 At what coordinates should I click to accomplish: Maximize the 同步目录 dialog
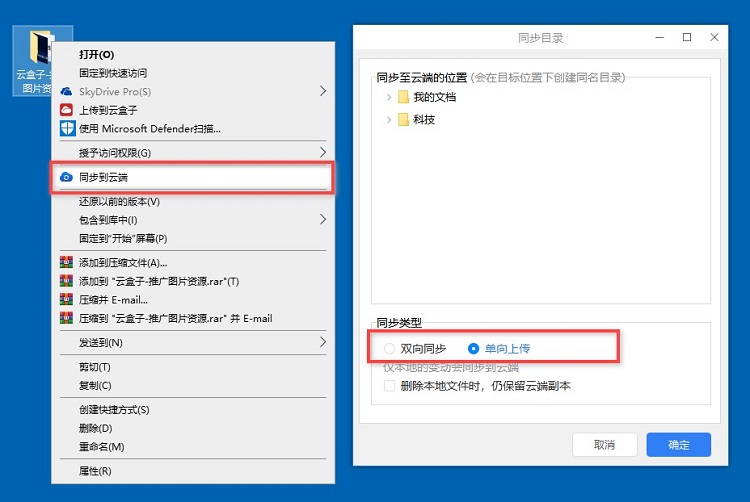[687, 37]
